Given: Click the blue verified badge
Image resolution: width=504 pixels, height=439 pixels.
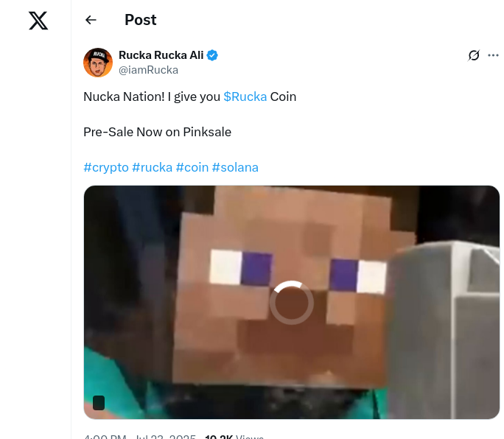Looking at the screenshot, I should point(212,55).
